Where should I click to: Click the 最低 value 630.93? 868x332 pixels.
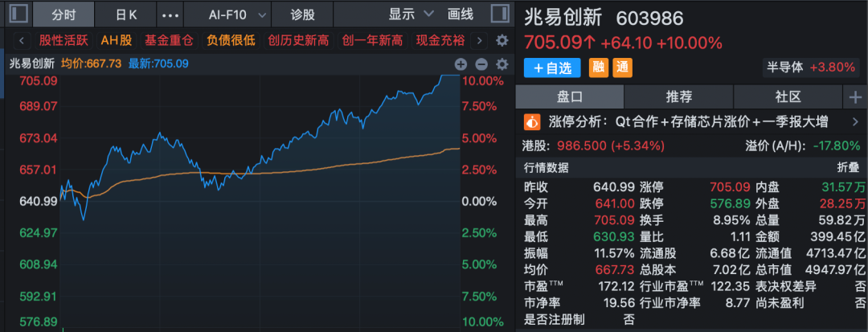pos(613,236)
